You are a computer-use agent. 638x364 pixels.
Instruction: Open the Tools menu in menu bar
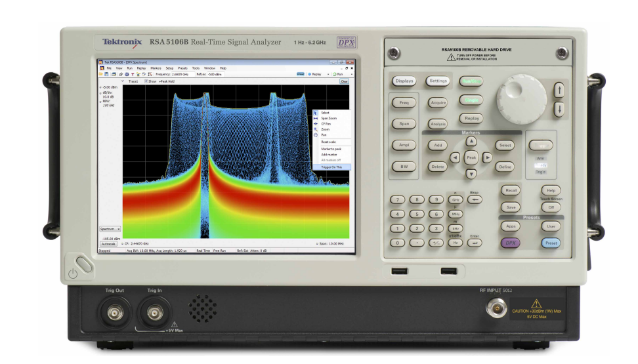click(196, 68)
